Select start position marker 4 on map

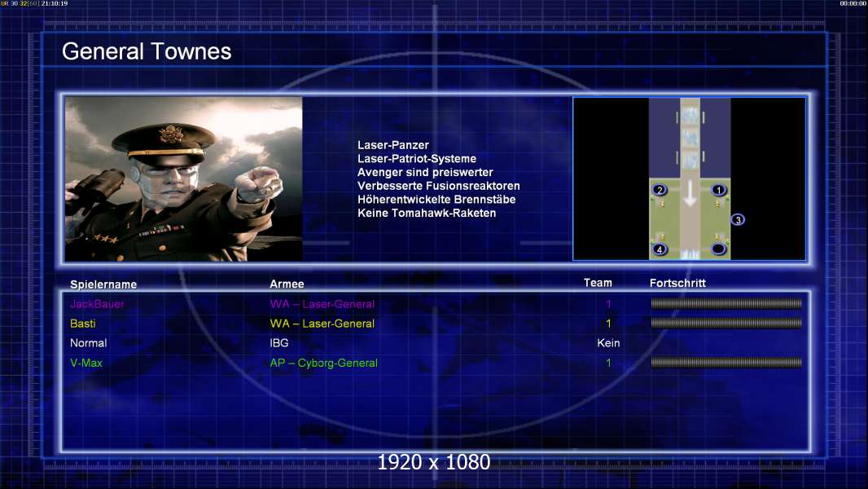pos(660,249)
